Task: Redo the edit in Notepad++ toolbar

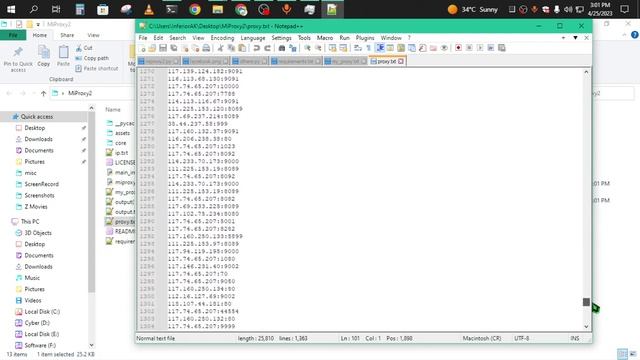Action: click(267, 48)
